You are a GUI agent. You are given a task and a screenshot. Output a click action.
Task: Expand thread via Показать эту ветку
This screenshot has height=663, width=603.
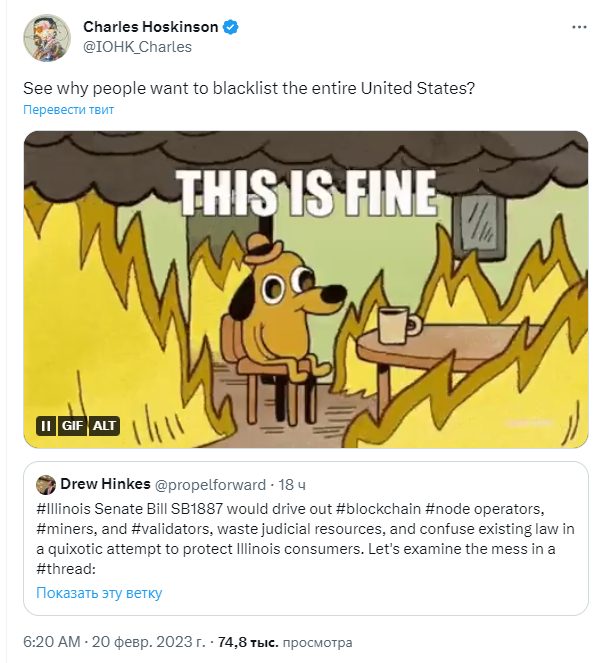[x=99, y=593]
